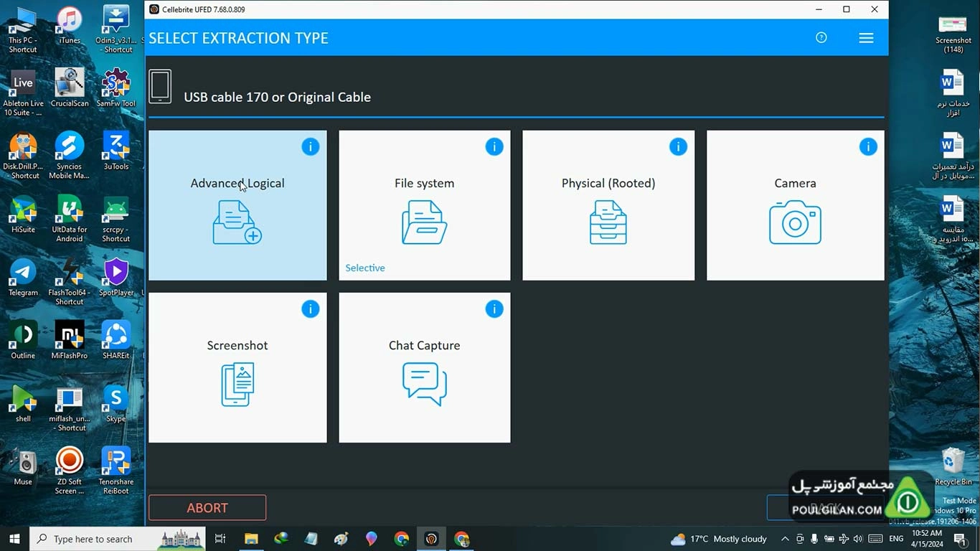Open volume control in system tray
Image resolution: width=980 pixels, height=551 pixels.
coord(858,539)
